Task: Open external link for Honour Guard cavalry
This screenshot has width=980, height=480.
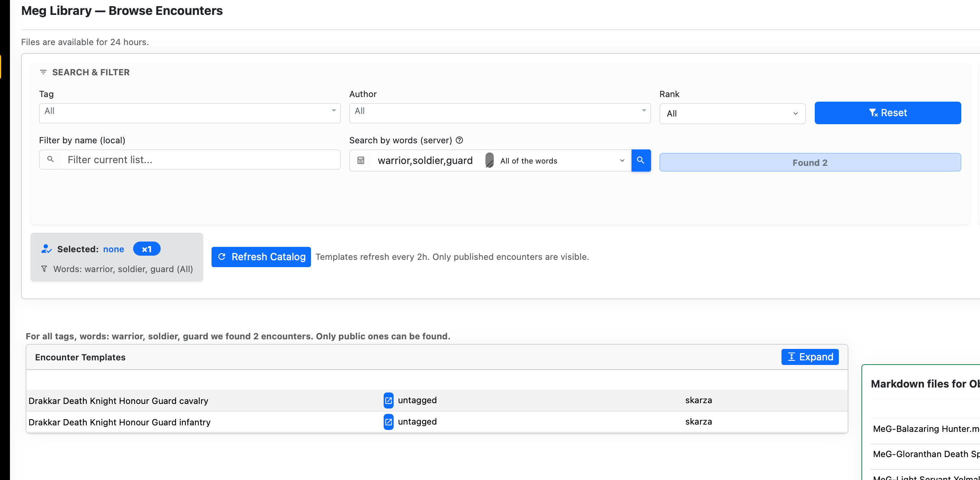Action: 388,401
